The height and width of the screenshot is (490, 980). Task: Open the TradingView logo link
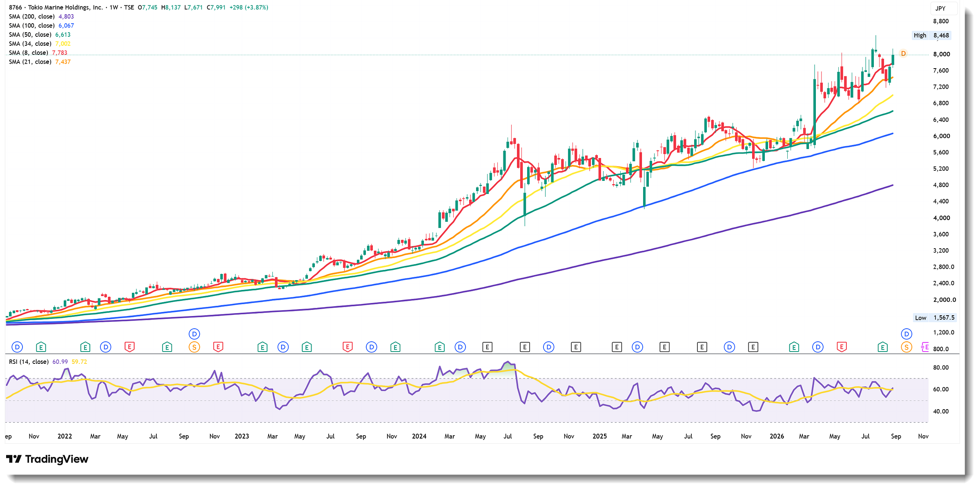tap(47, 459)
